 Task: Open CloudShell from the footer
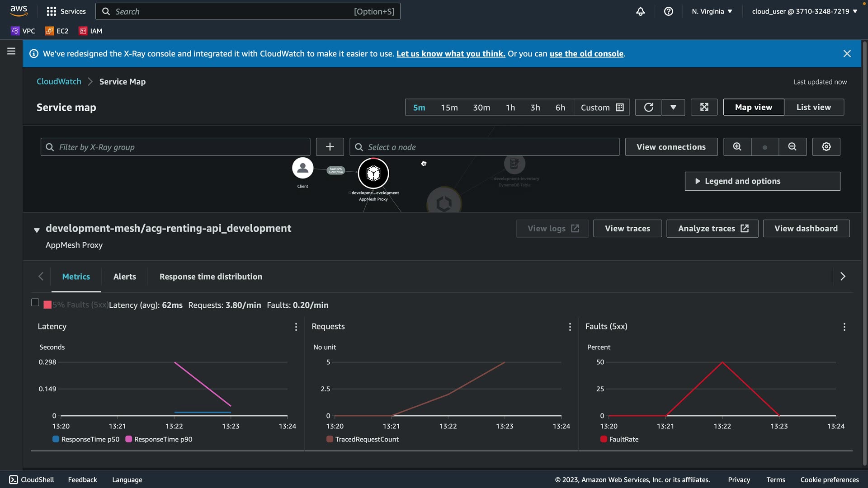pos(32,480)
